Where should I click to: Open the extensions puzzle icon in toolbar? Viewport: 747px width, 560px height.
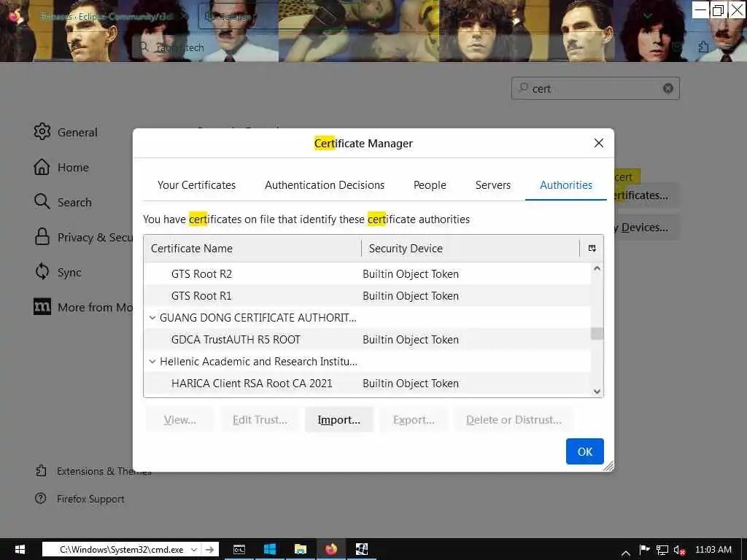tap(703, 47)
